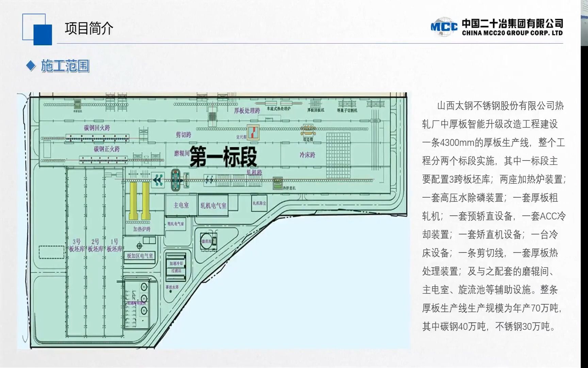Image resolution: width=588 pixels, height=368 pixels.
Task: Click the 2号板坯库 label
Action: [95, 245]
